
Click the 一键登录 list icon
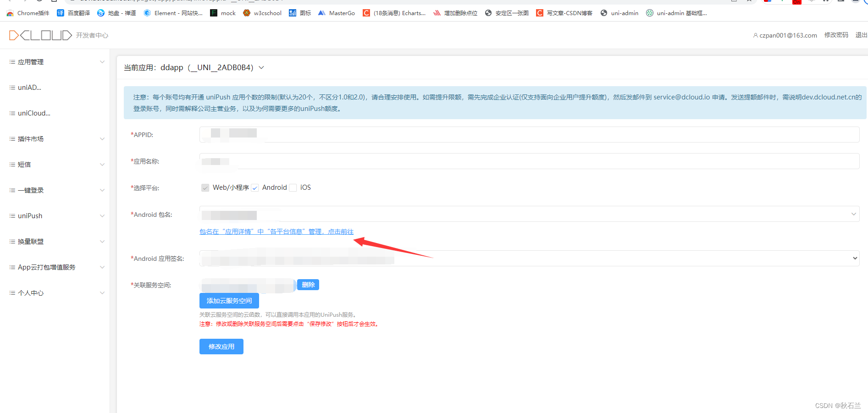coord(12,190)
